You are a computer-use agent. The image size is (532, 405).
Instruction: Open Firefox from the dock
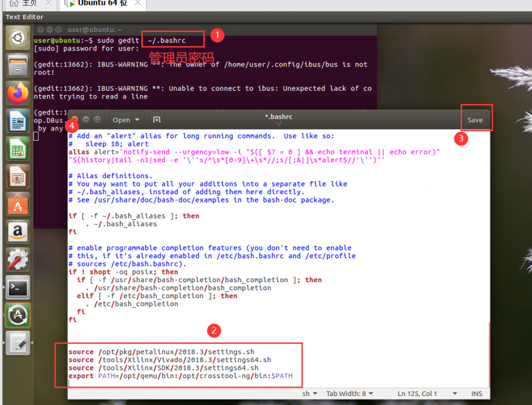click(x=17, y=93)
